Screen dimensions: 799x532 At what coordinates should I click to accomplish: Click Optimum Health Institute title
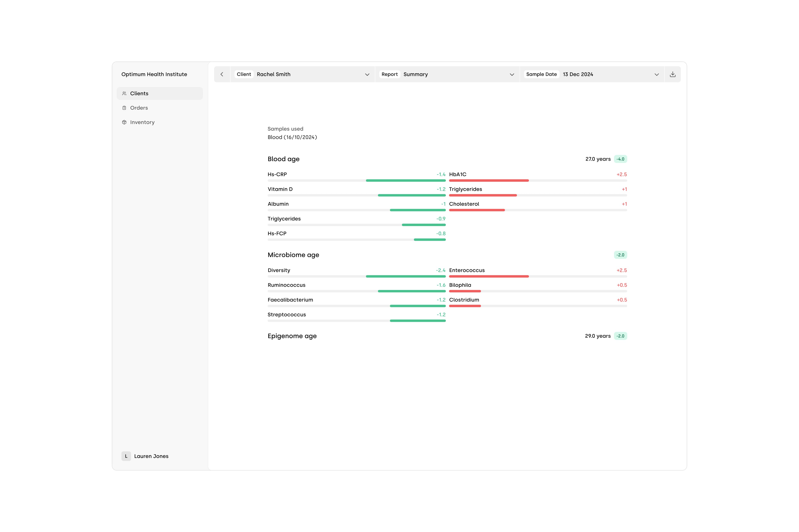[x=154, y=74]
